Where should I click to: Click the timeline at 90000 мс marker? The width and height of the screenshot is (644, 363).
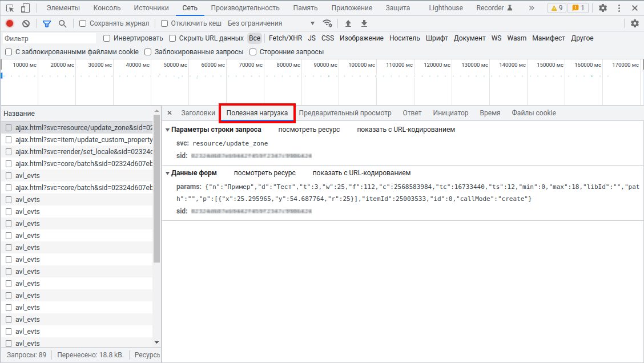coord(327,65)
